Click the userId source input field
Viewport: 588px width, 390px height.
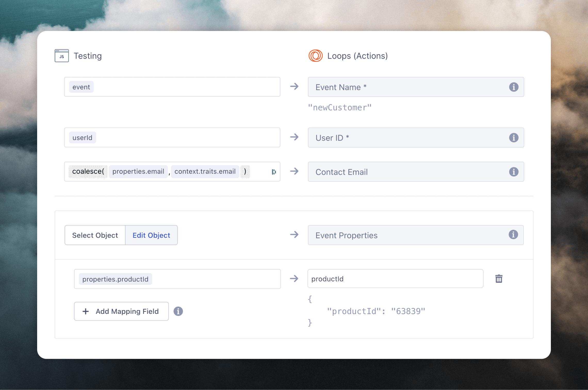(x=172, y=138)
